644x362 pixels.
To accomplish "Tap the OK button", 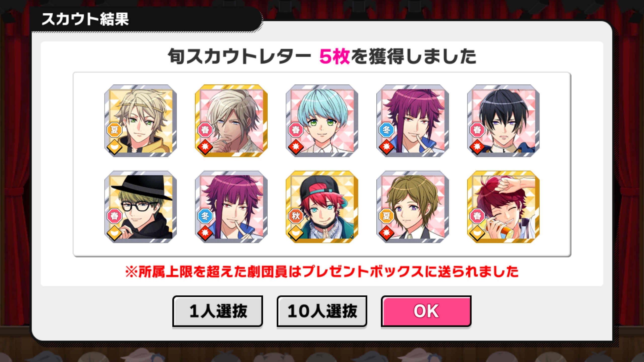I will pos(426,311).
